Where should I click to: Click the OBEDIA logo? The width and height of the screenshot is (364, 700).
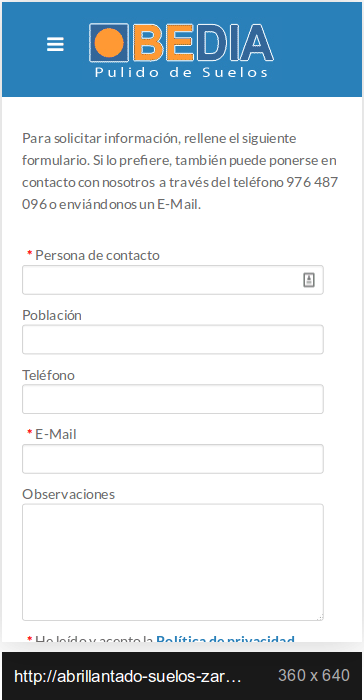[181, 50]
